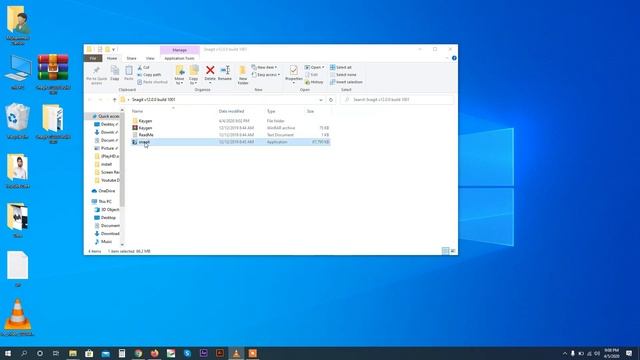The image size is (640, 360).
Task: Click the Up one level arrow
Action: [114, 100]
